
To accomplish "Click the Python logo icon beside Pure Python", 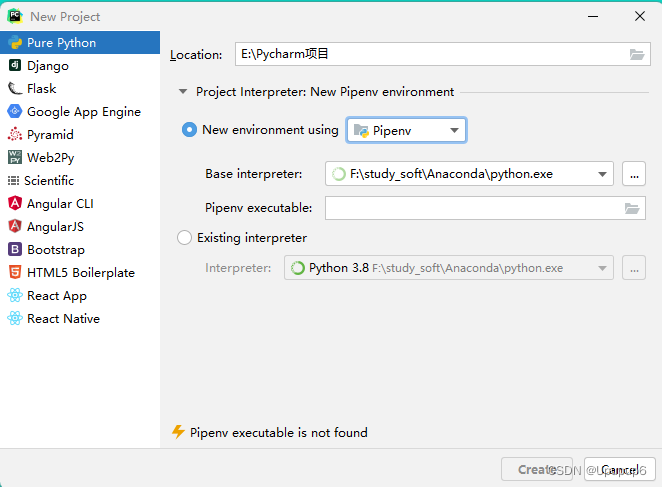I will pos(15,43).
